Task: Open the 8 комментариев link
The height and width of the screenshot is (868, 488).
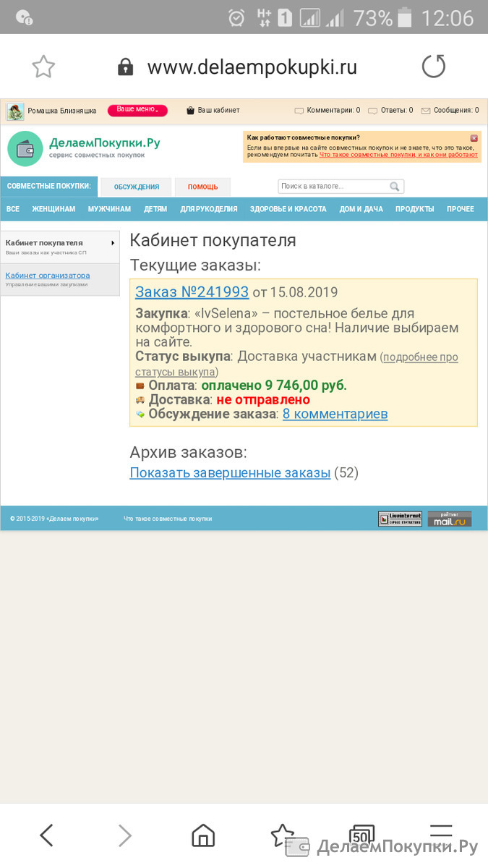Action: tap(335, 414)
